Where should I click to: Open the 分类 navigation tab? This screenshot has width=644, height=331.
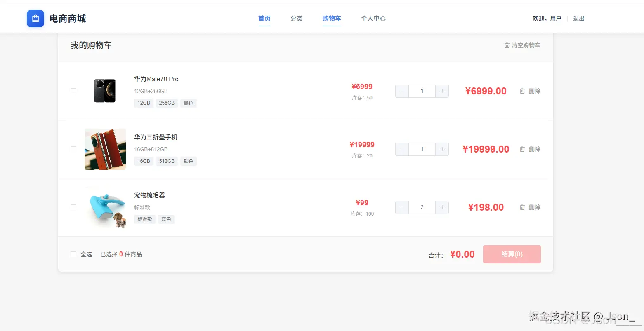pos(297,19)
